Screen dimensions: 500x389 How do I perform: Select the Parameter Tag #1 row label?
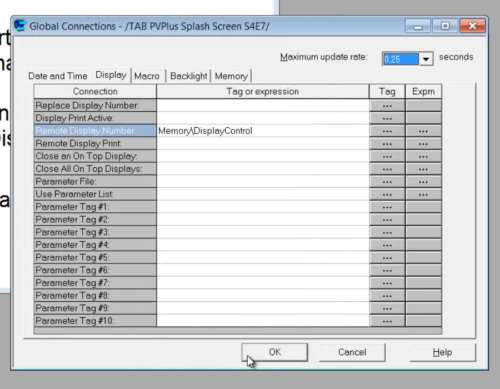tap(95, 207)
